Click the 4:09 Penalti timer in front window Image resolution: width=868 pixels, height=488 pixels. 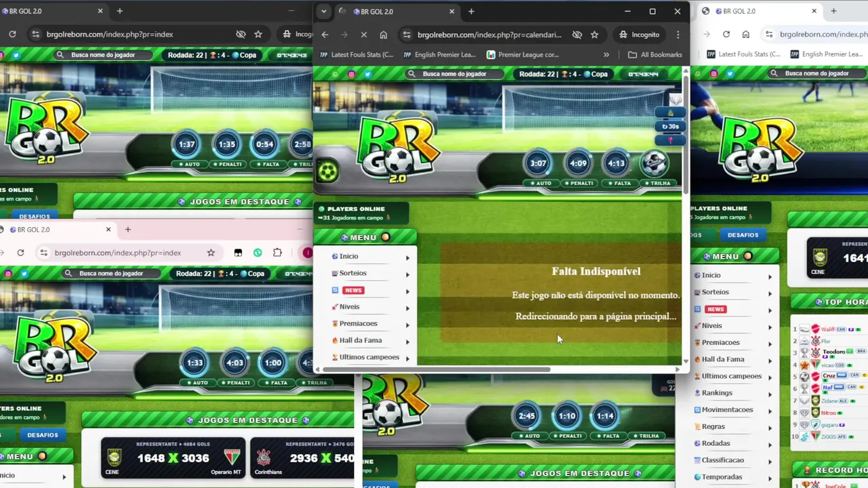[578, 163]
